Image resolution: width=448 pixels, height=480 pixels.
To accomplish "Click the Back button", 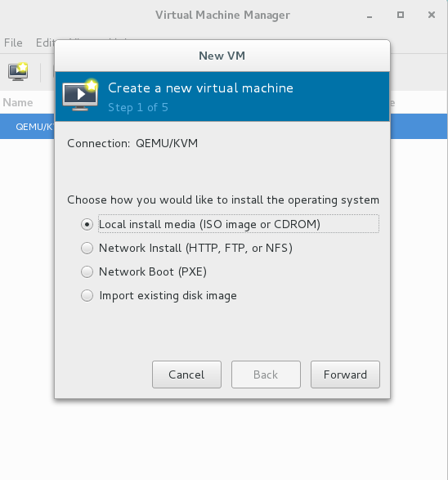I will point(266,375).
